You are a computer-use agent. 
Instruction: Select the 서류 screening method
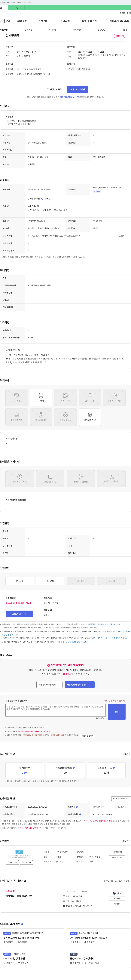20,581
